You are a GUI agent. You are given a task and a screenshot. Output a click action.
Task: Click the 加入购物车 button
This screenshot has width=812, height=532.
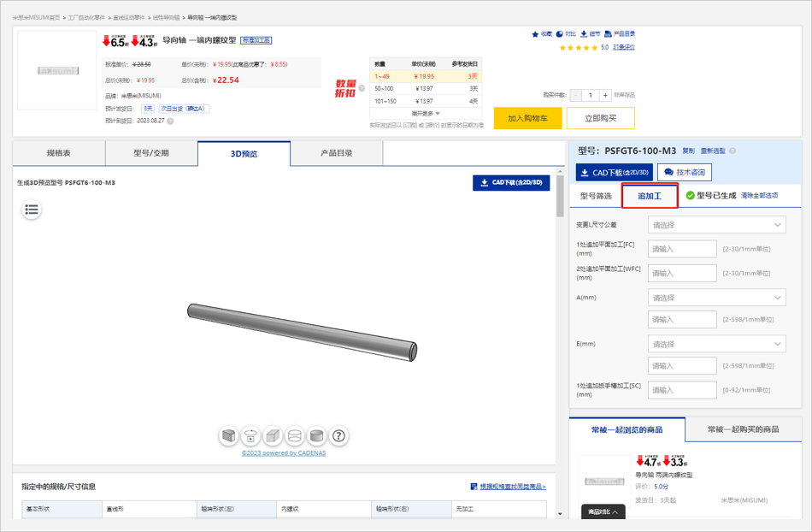[x=527, y=119]
